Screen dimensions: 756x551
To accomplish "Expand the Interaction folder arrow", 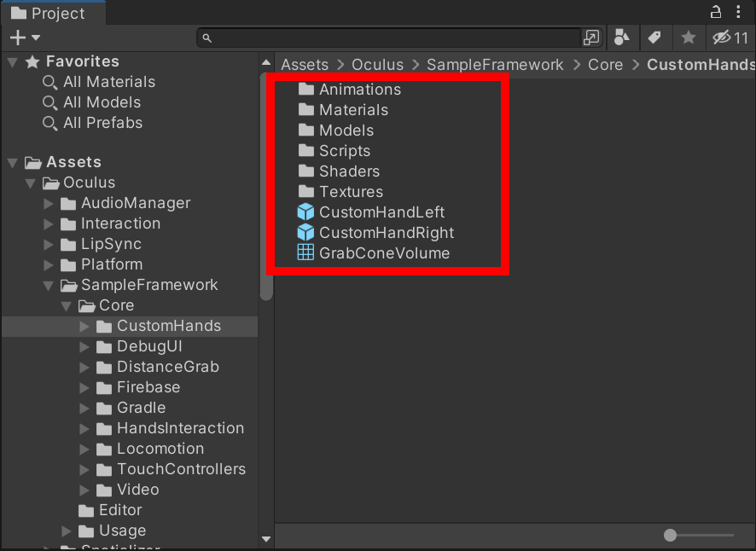I will pyautogui.click(x=49, y=224).
